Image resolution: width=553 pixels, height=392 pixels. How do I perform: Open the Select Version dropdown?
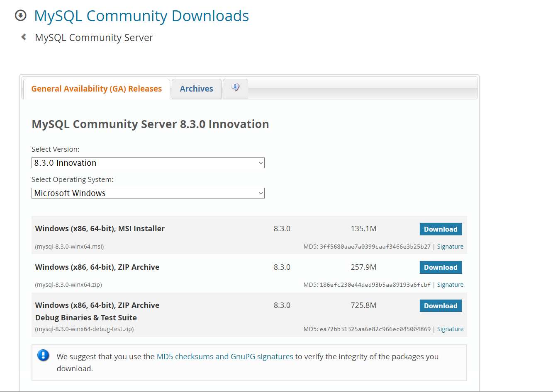(x=148, y=163)
